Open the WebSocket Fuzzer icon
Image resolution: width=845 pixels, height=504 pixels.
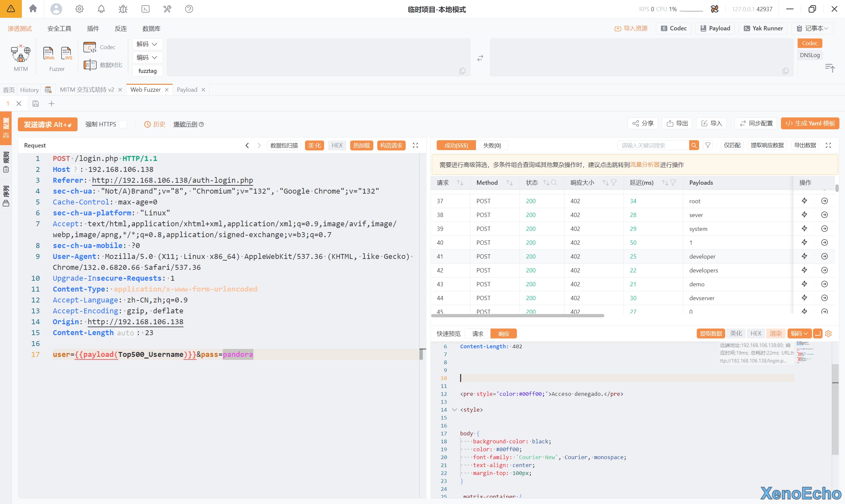[66, 54]
